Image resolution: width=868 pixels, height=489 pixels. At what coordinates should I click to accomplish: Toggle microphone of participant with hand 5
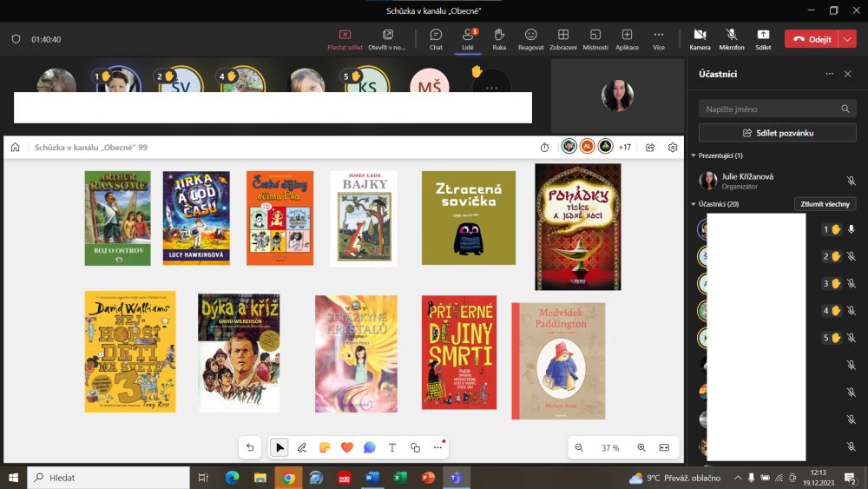(x=851, y=338)
